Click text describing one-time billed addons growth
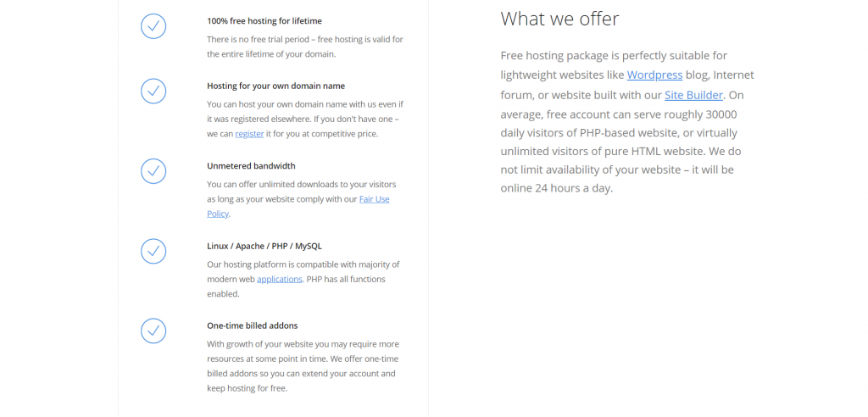The image size is (868, 417). click(303, 366)
